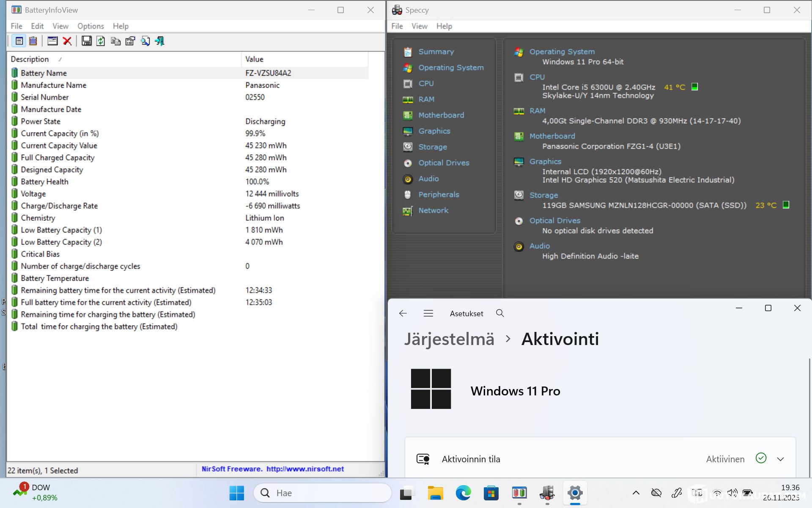This screenshot has height=508, width=812.
Task: Open the View menu in Speccy
Action: click(419, 26)
